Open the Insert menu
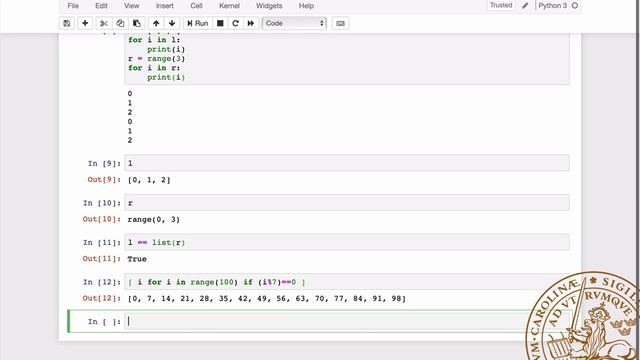Viewport: 640px width, 360px height. tap(164, 6)
